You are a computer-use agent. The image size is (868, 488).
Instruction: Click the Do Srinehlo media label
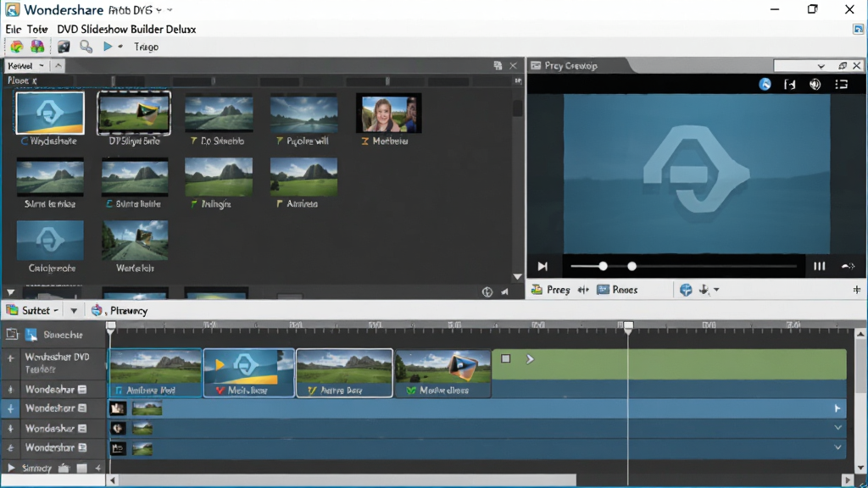tap(222, 141)
